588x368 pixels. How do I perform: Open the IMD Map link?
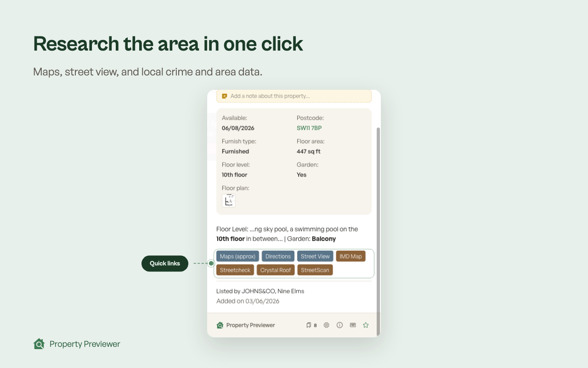[351, 256]
